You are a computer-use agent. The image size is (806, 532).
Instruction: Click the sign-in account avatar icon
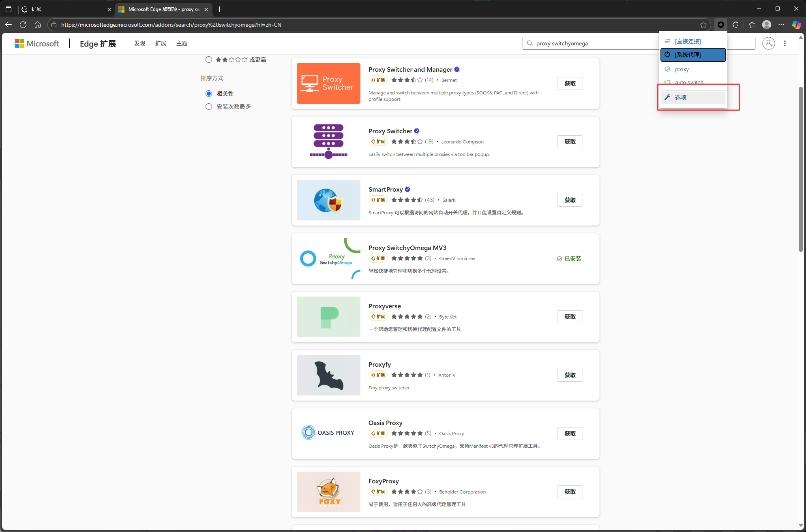768,43
